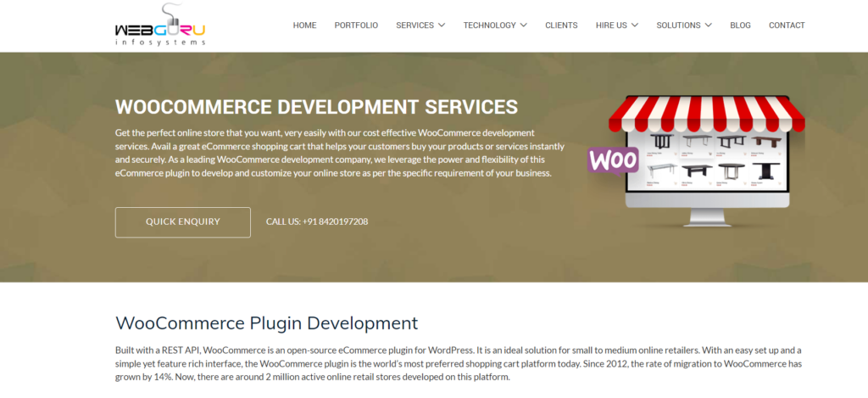Open the Technology menu item
This screenshot has height=398, width=868.
(x=489, y=25)
